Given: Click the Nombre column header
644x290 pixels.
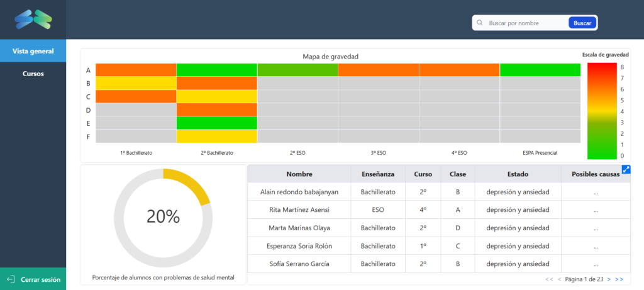Looking at the screenshot, I should click(299, 174).
